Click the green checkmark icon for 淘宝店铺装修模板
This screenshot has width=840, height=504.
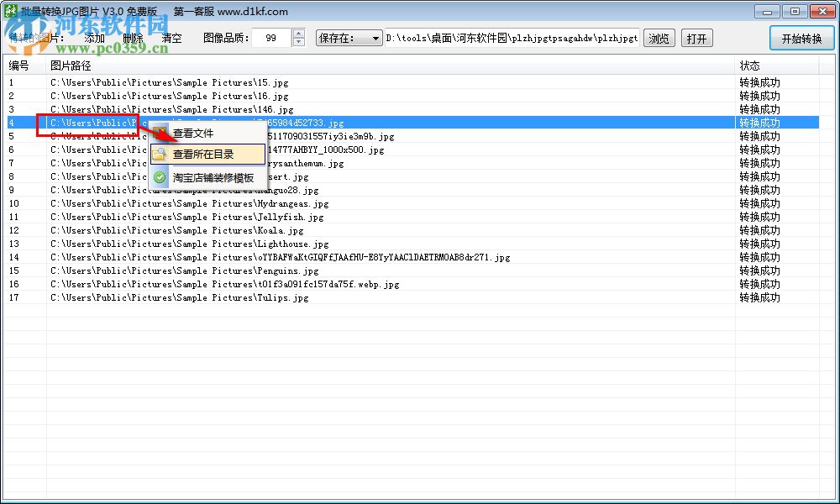pyautogui.click(x=159, y=177)
